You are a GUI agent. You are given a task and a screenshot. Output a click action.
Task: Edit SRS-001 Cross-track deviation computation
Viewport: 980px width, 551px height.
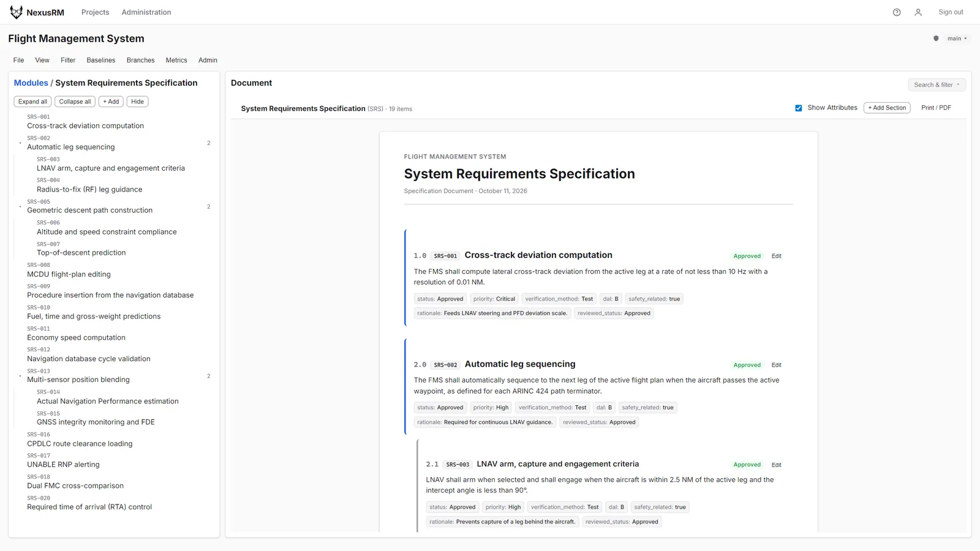(x=776, y=257)
